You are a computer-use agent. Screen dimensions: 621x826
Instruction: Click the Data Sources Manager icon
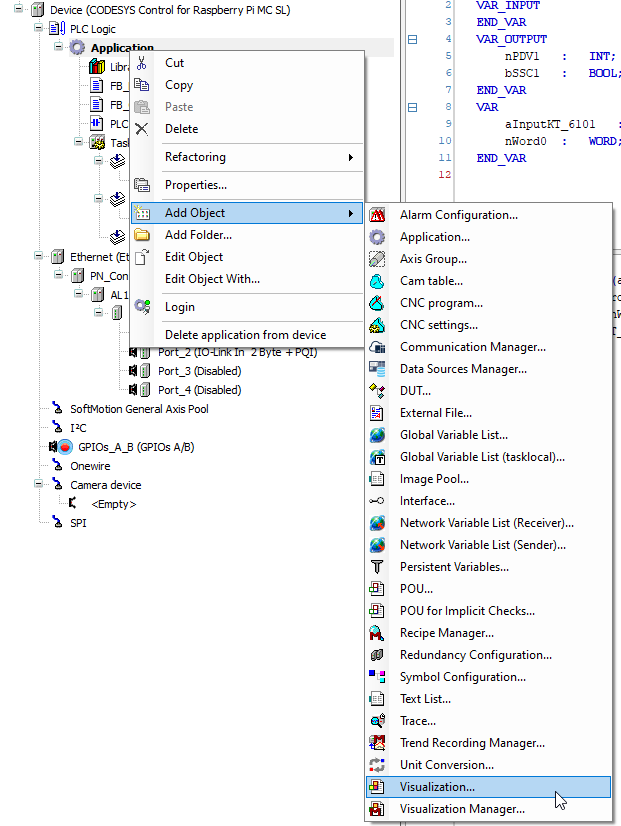tap(377, 369)
